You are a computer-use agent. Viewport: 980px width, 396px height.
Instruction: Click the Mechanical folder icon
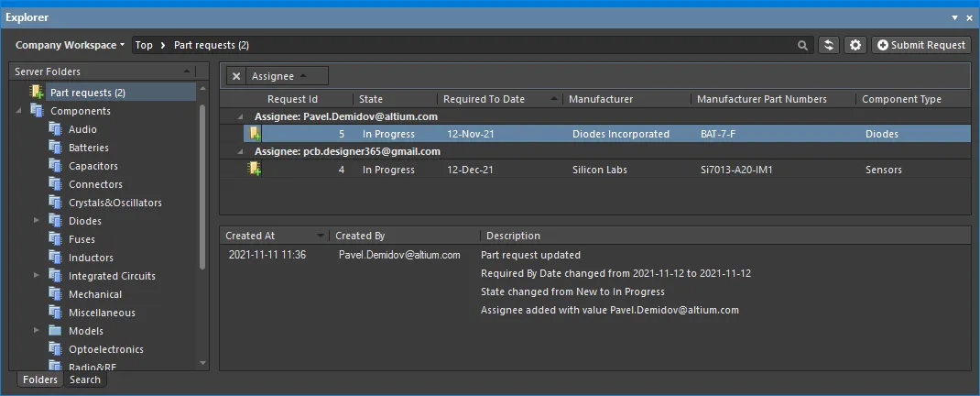tap(55, 294)
